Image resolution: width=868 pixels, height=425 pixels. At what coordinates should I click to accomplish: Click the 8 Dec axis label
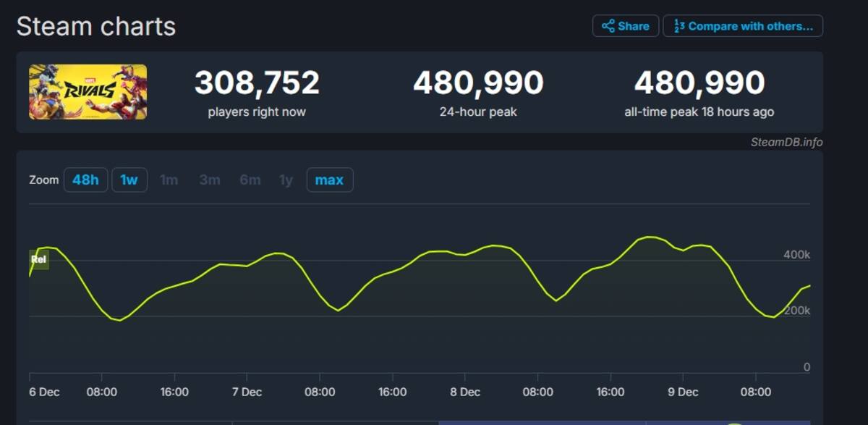pyautogui.click(x=464, y=392)
